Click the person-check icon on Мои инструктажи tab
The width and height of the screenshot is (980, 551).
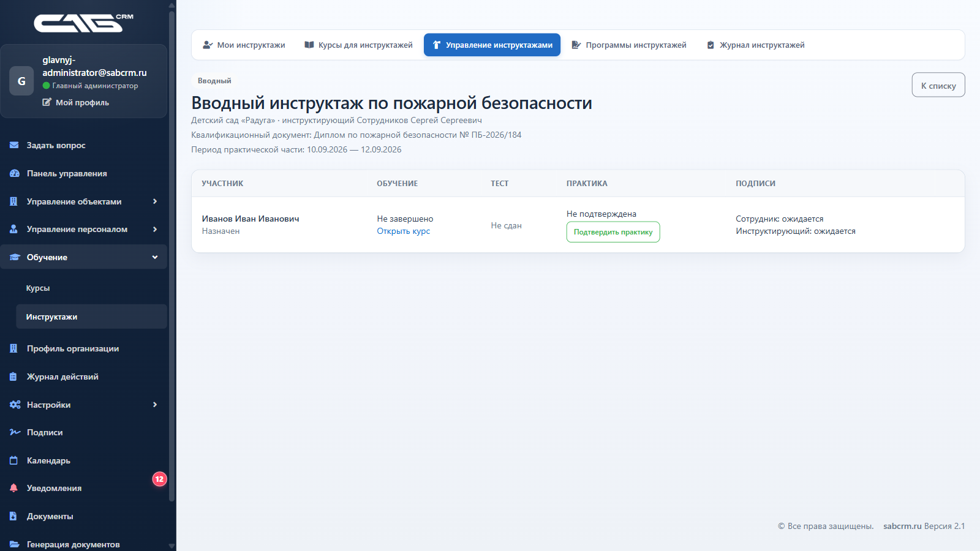pyautogui.click(x=208, y=45)
